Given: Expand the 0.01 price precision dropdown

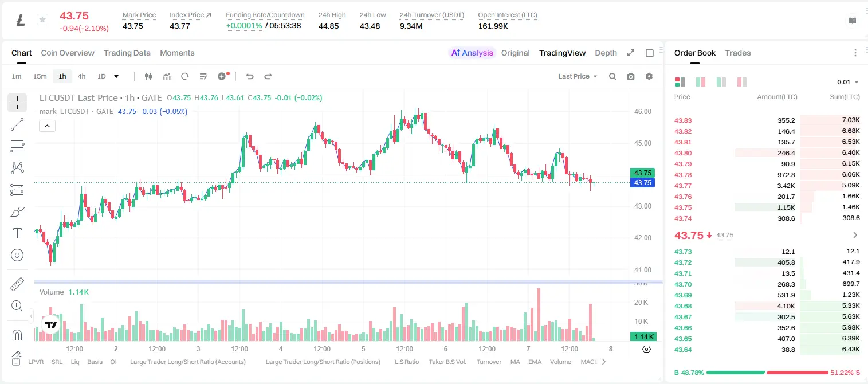Looking at the screenshot, I should [x=848, y=82].
